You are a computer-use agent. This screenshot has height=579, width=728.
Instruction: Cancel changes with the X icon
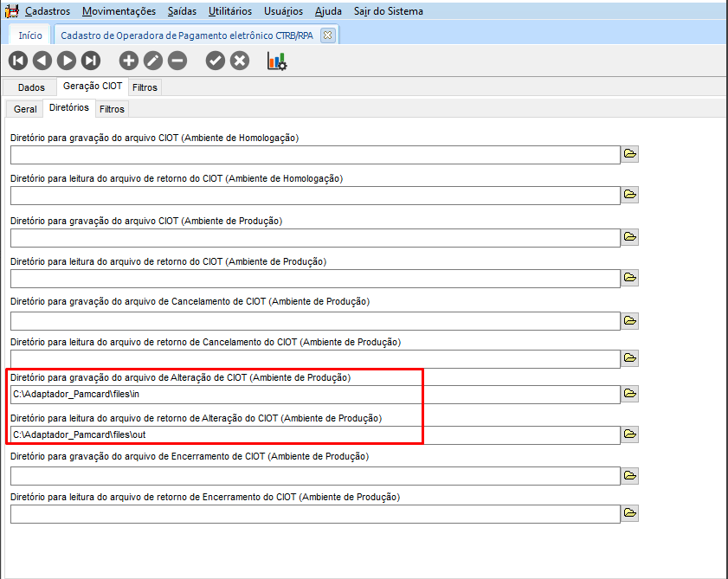240,61
